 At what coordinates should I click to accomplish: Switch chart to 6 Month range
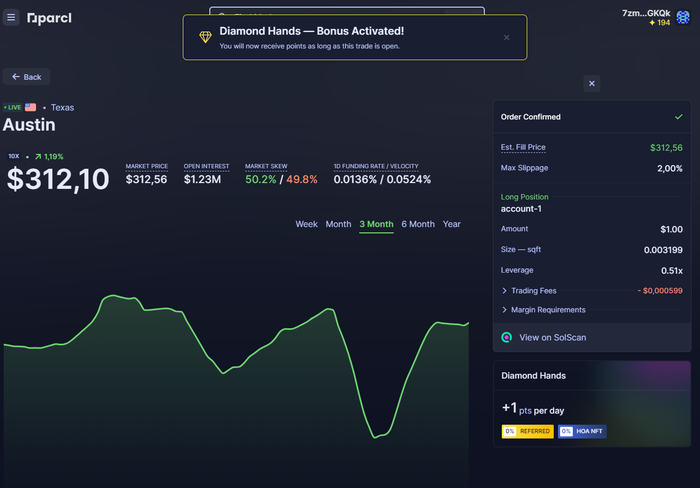[x=418, y=224]
